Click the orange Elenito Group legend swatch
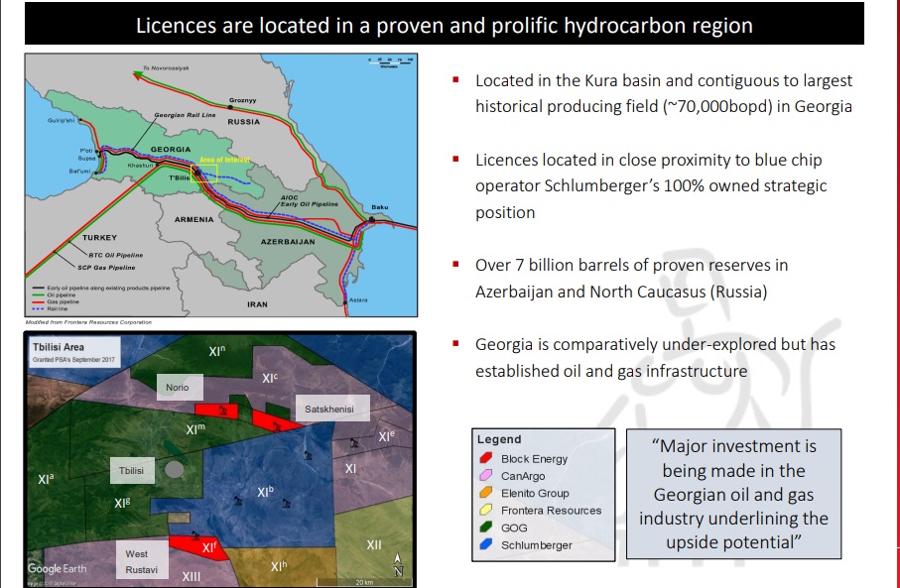Viewport: 900px width, 588px height. 485,493
